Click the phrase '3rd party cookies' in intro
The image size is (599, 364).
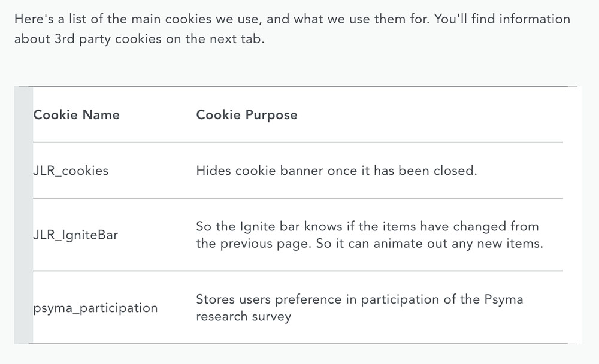[108, 39]
